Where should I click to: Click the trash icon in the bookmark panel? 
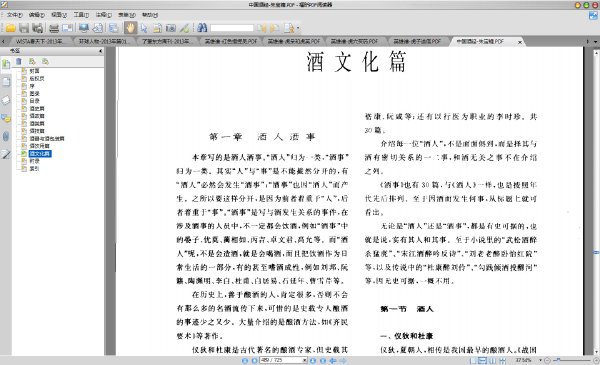(x=19, y=61)
